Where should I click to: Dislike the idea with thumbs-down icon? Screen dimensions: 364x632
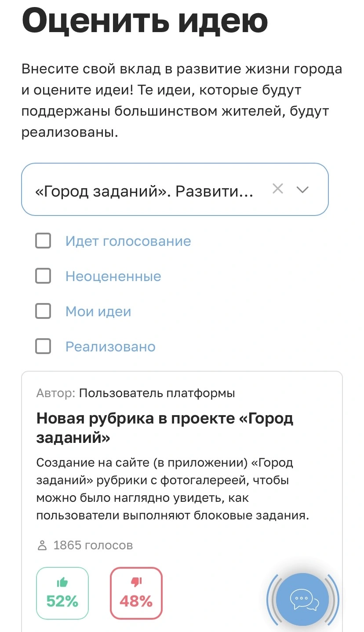click(136, 593)
